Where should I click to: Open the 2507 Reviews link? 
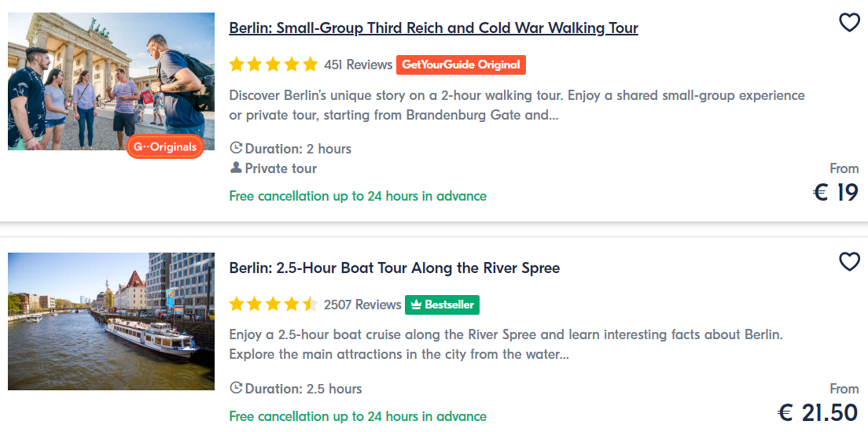[x=362, y=305]
